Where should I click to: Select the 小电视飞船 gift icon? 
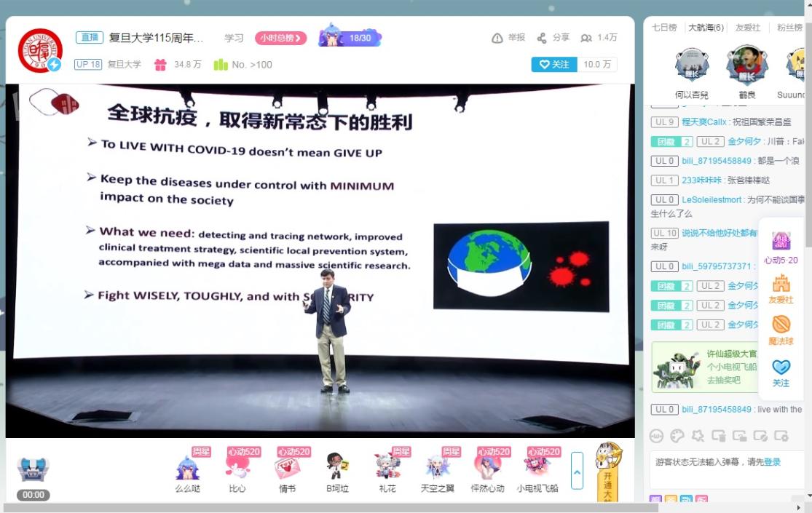point(537,466)
